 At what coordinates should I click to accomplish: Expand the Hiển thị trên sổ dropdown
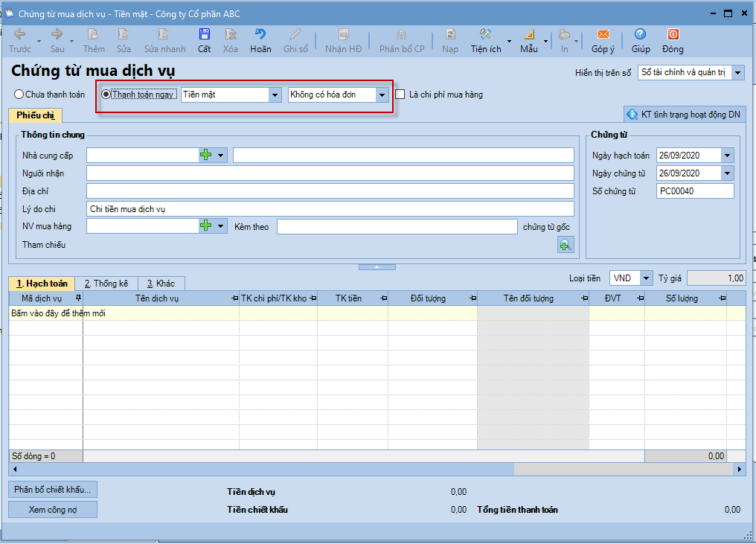pos(737,73)
